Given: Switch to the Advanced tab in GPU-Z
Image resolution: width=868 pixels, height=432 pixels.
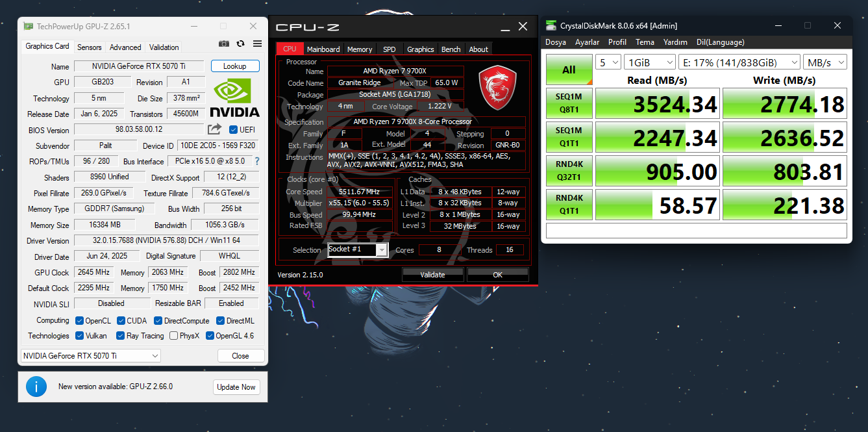Looking at the screenshot, I should tap(125, 47).
